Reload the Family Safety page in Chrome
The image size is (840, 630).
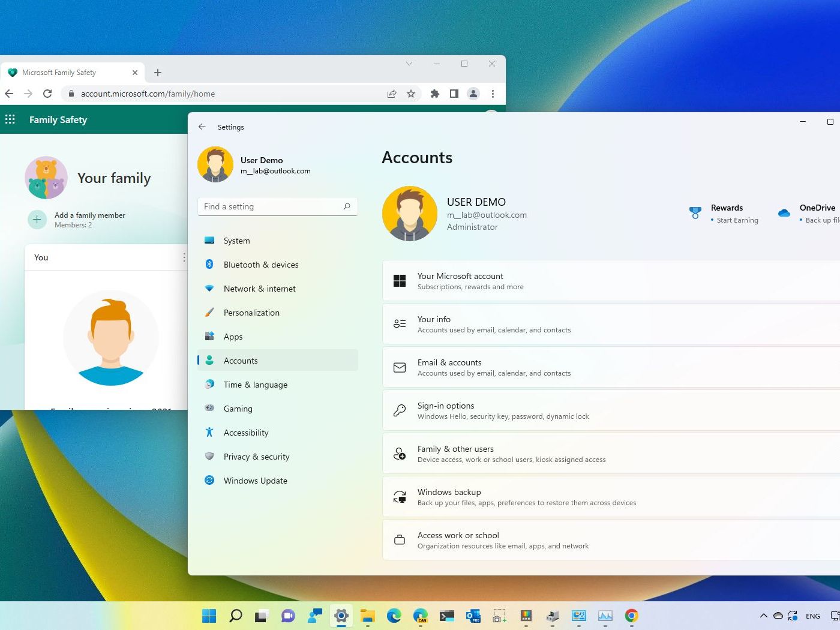click(x=47, y=94)
